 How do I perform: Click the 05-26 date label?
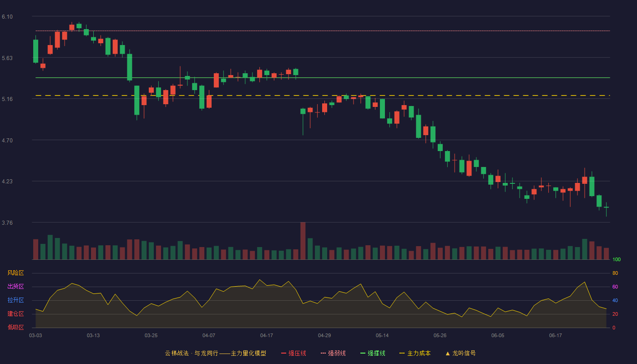pos(440,335)
